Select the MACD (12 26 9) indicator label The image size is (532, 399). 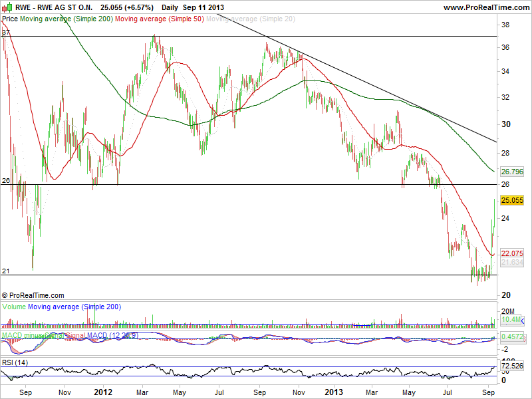(112, 336)
